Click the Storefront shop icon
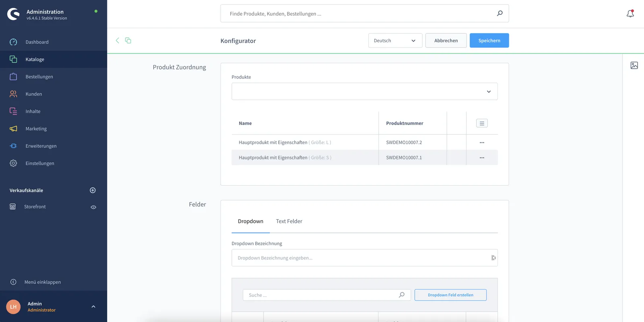 coord(13,206)
